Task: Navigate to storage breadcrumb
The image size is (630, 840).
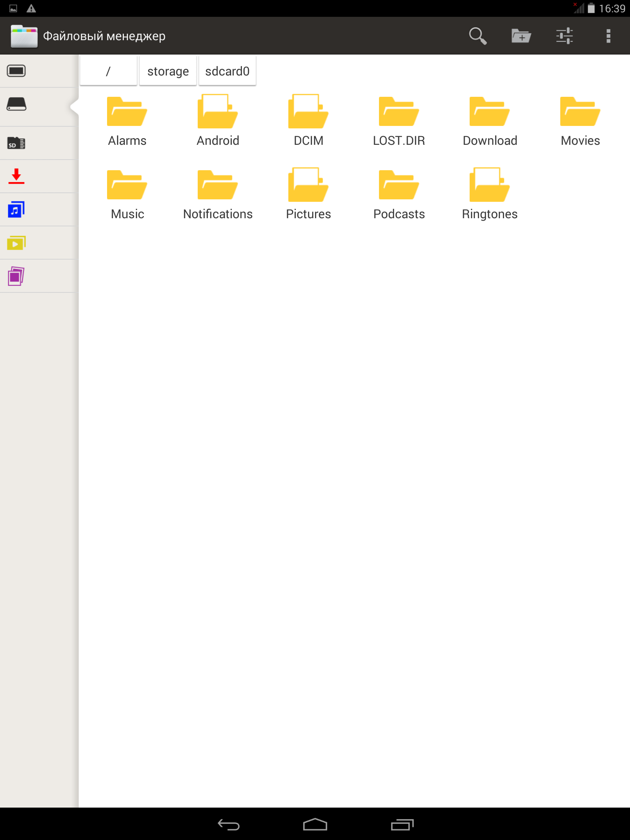Action: point(168,71)
